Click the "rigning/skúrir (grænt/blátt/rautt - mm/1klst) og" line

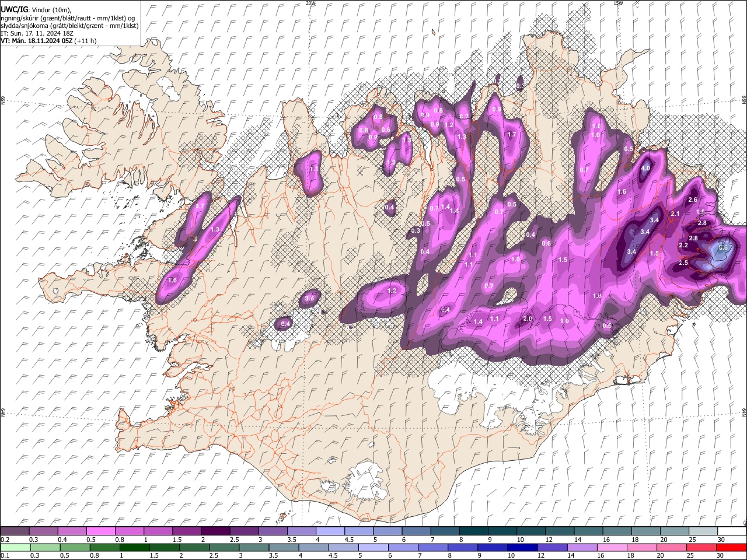tap(68, 17)
